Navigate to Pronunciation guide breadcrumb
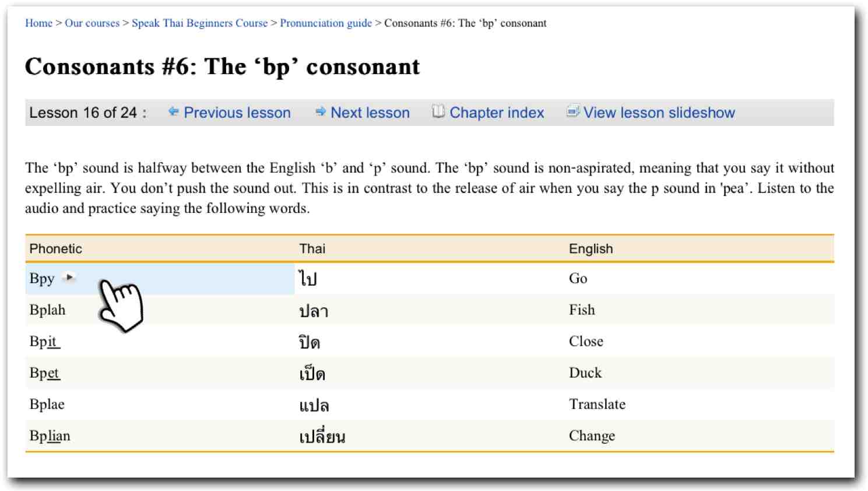868x491 pixels. [326, 23]
